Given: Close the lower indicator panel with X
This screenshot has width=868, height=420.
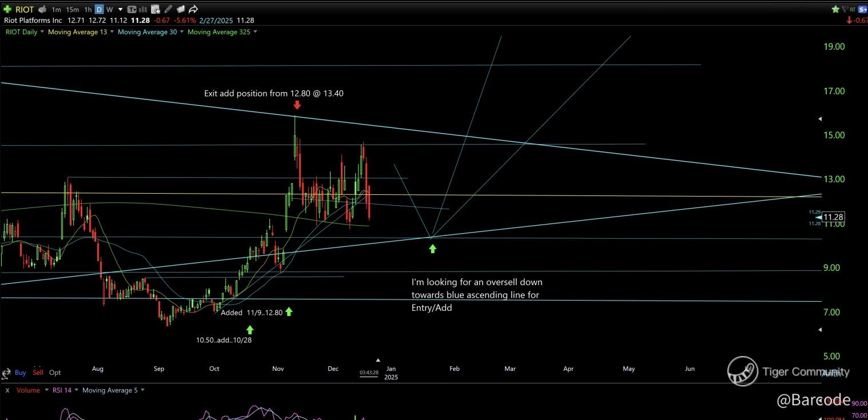Looking at the screenshot, I should coord(7,390).
